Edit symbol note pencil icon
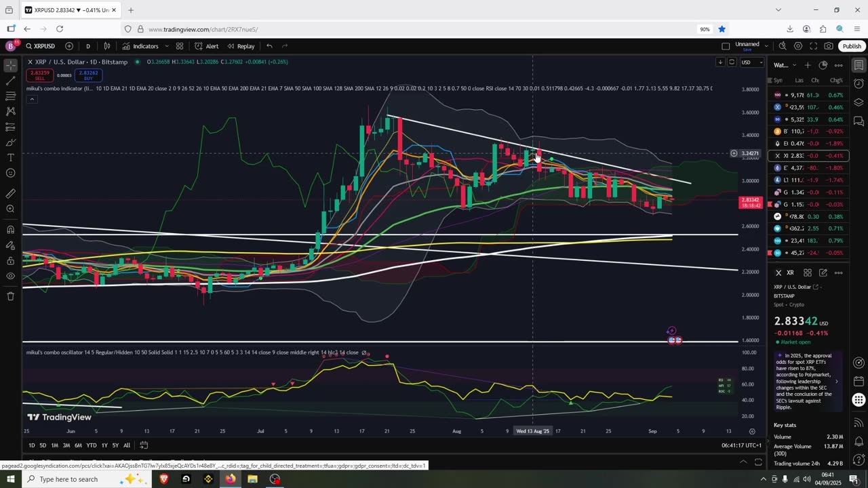Image resolution: width=868 pixels, height=488 pixels. [x=823, y=272]
